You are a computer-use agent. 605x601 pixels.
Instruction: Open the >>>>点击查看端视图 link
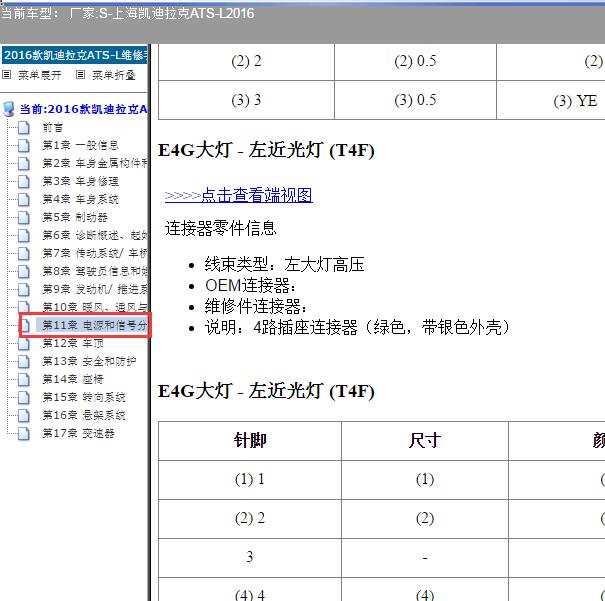pos(238,195)
